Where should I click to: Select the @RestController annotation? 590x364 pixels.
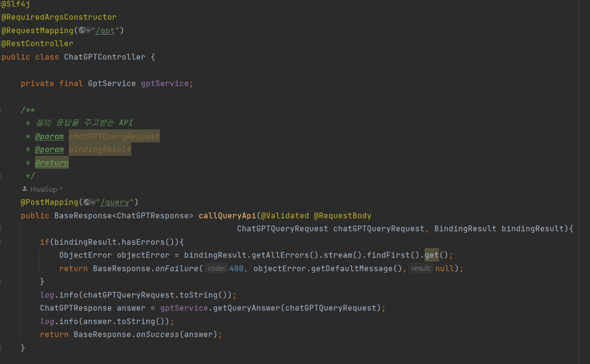click(x=38, y=44)
